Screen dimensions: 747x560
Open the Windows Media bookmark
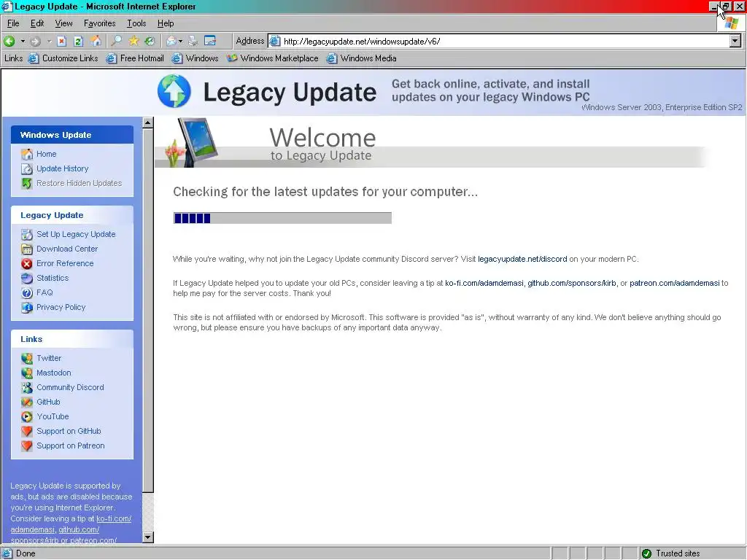tap(362, 58)
